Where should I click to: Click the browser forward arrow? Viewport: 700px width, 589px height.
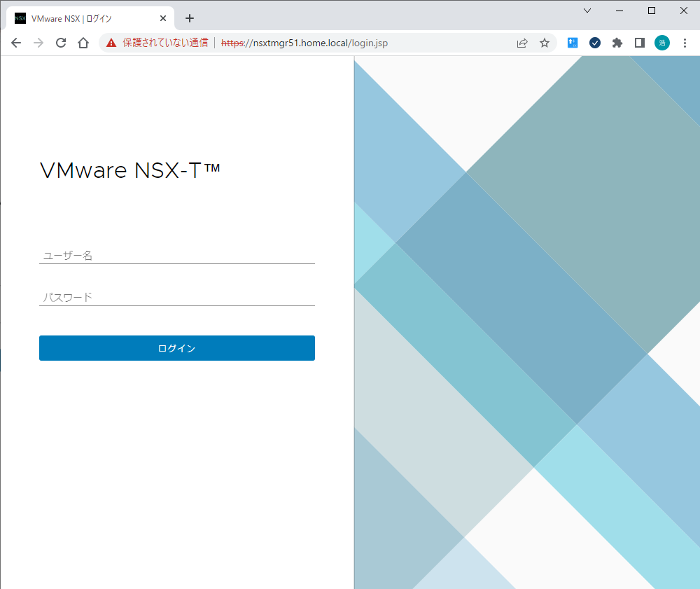(38, 43)
